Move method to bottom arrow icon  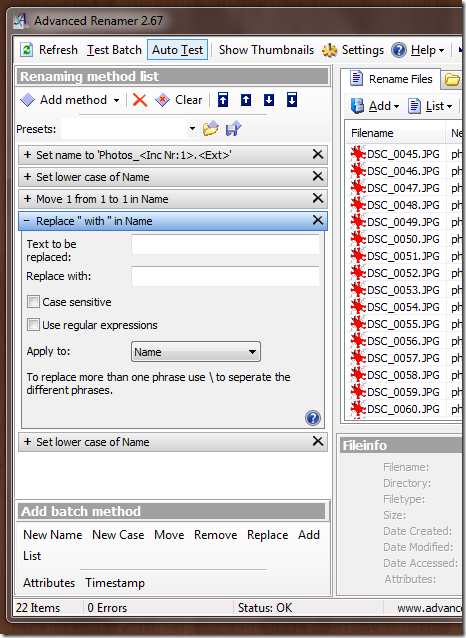(x=292, y=100)
